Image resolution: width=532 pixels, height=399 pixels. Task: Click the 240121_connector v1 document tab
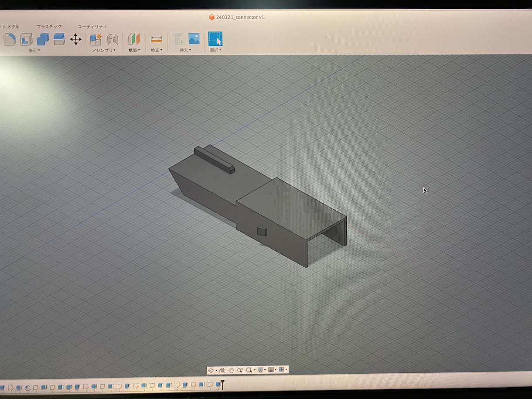tap(236, 17)
